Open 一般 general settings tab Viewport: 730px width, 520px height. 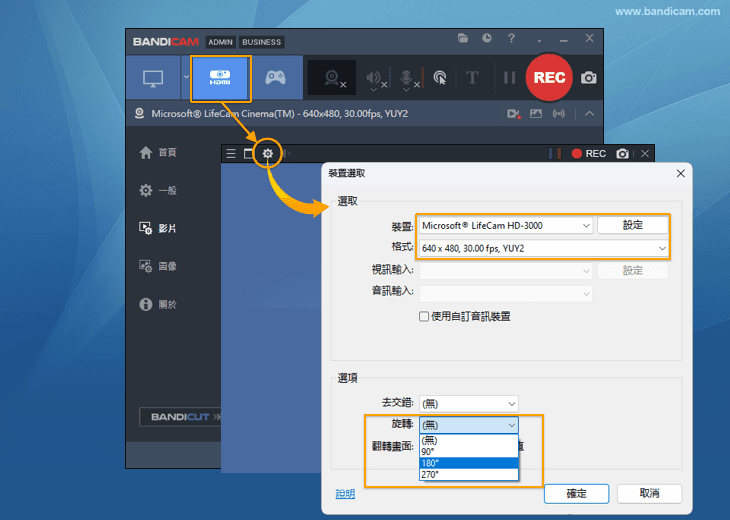(x=158, y=190)
